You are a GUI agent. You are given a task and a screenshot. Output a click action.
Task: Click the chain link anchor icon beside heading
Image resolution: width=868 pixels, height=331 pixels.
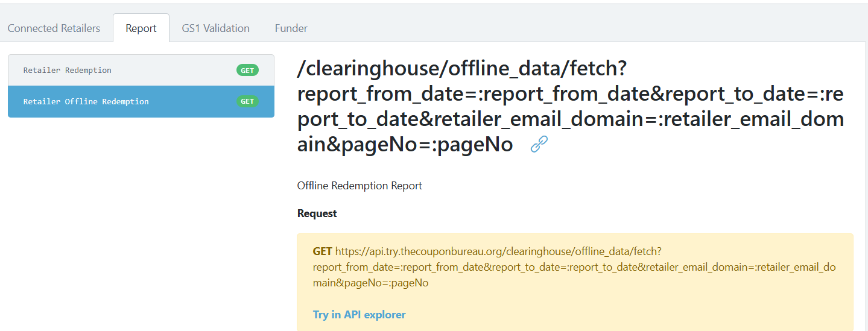pos(539,144)
